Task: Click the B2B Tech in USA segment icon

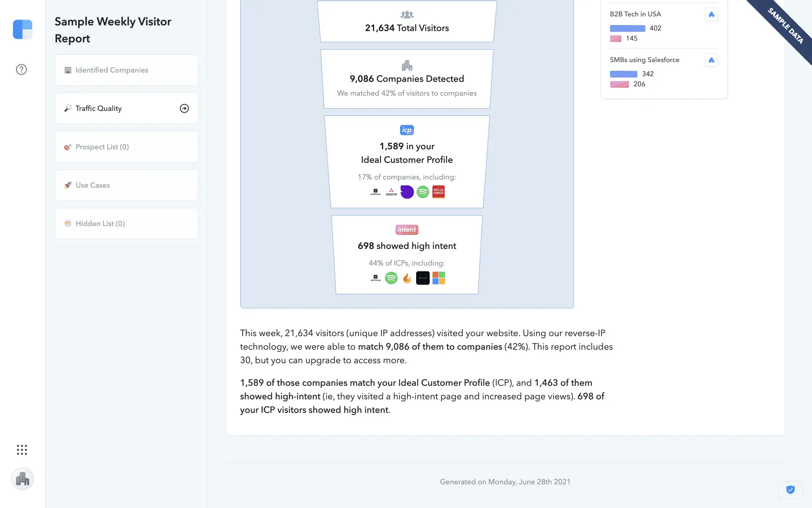Action: 711,14
